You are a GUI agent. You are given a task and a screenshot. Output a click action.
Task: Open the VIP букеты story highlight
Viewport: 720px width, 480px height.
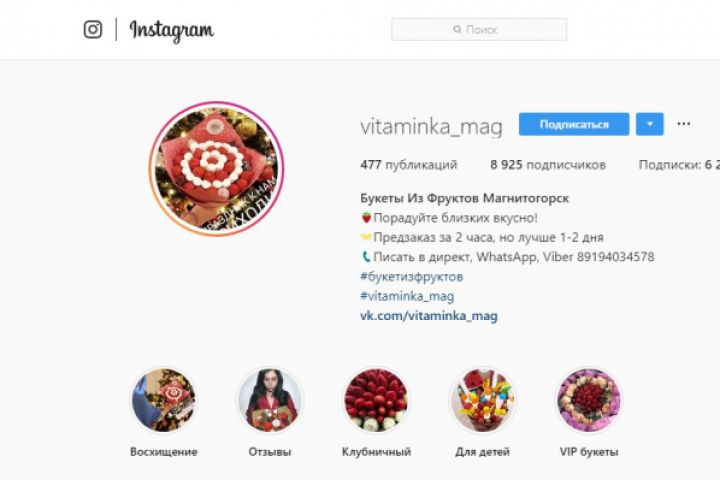(589, 400)
